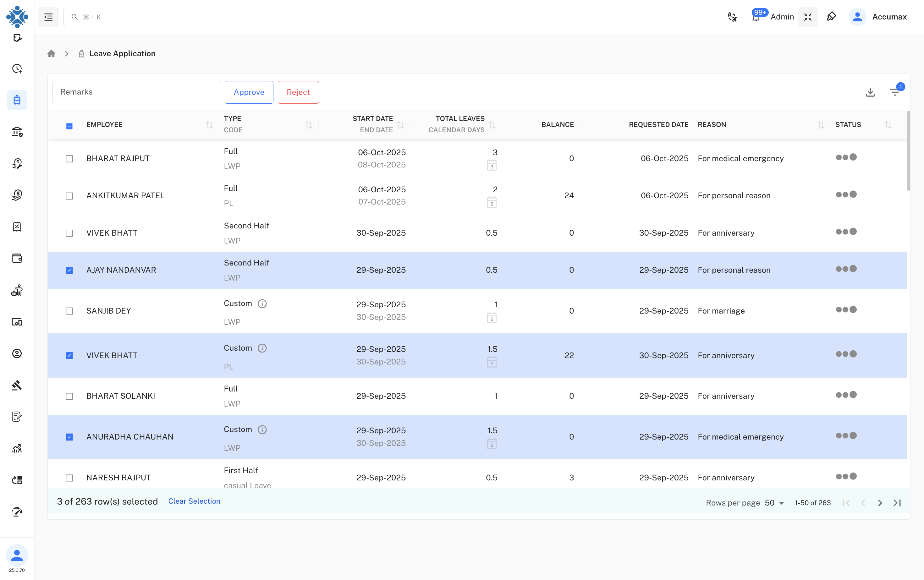Toggle the header select-all checkbox

[69, 126]
